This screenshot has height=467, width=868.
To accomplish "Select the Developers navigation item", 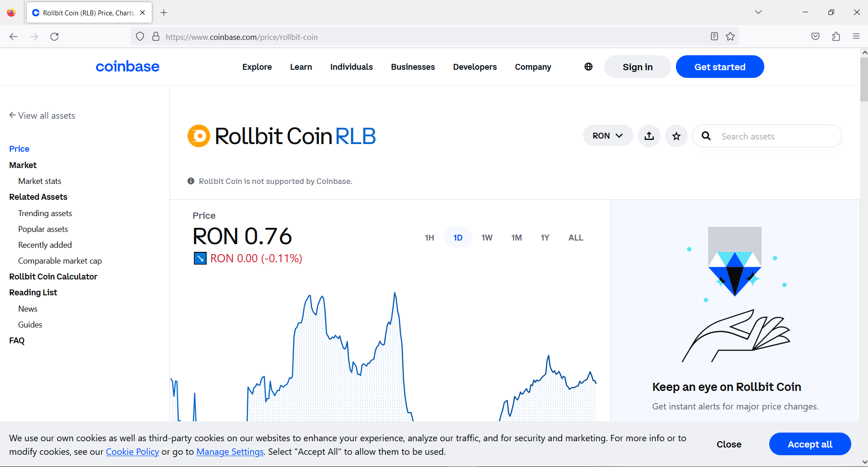I will tap(475, 67).
